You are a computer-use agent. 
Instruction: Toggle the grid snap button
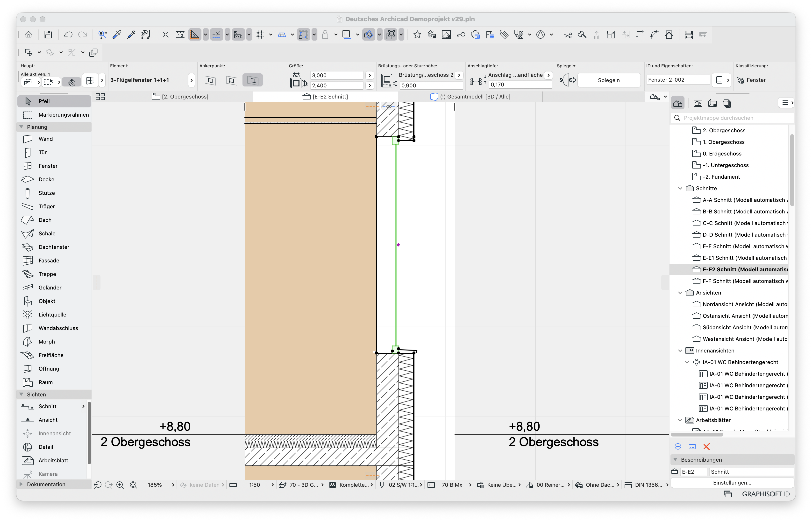[x=260, y=35]
